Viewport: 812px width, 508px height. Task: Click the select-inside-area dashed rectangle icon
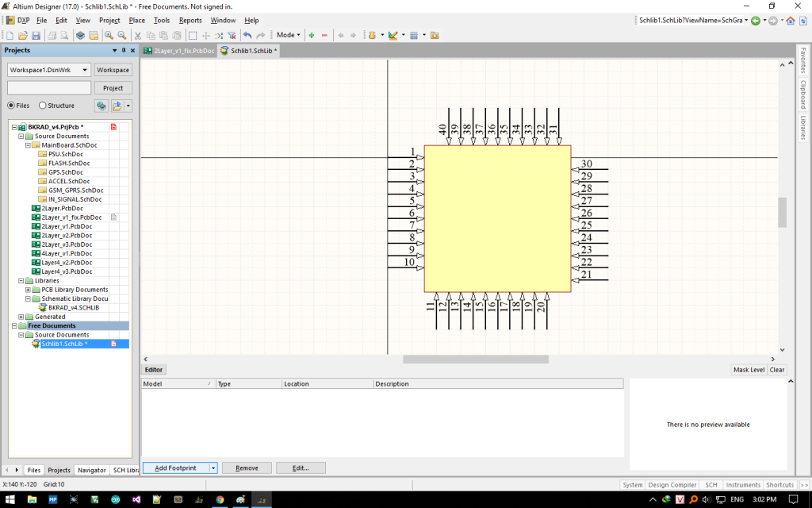[x=193, y=35]
